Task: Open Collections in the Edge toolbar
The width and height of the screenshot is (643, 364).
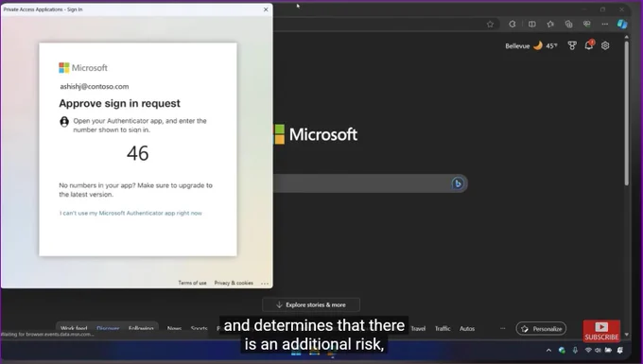Action: [x=569, y=25]
